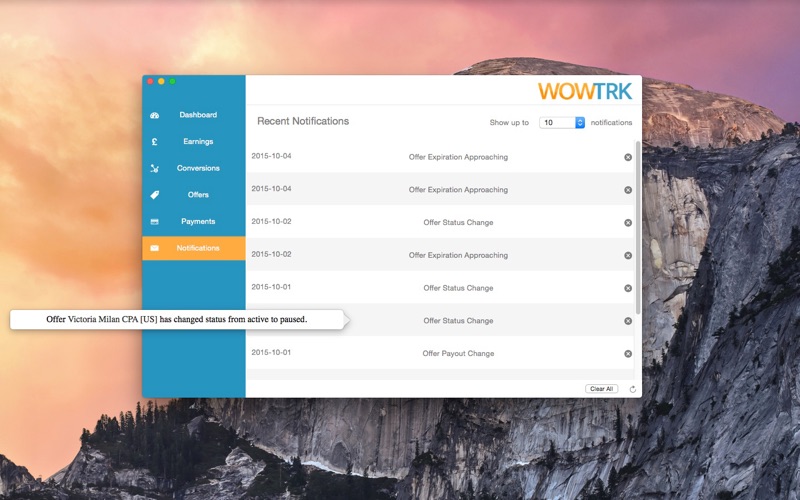Screen dimensions: 800x500
Task: Click the Offers tag icon
Action: pyautogui.click(x=154, y=195)
